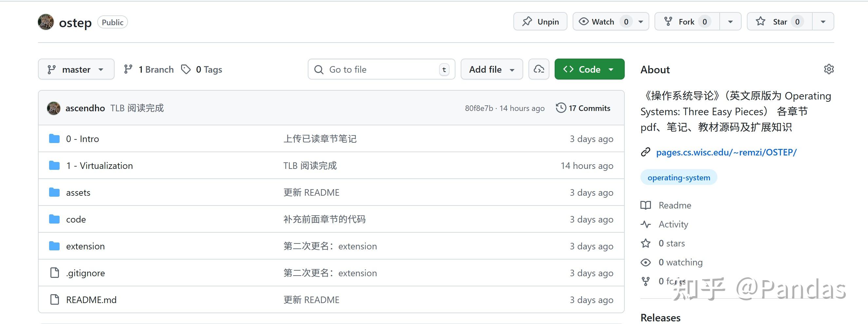Viewport: 868px width, 324px height.
Task: Open the 1 Branch list
Action: pos(149,69)
